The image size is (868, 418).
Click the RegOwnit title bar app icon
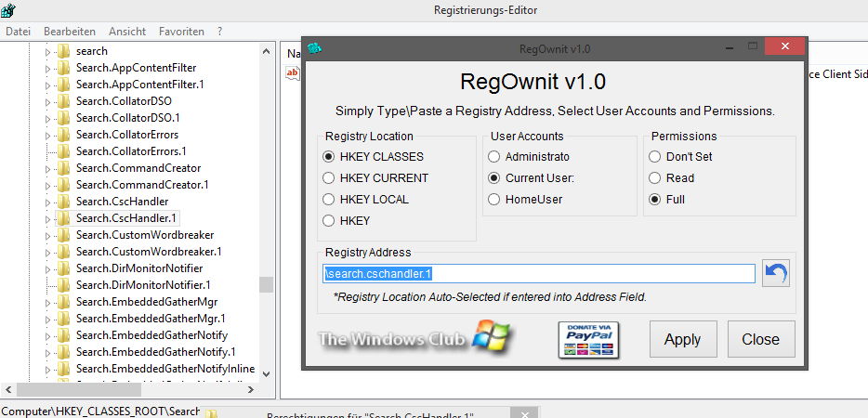[315, 48]
